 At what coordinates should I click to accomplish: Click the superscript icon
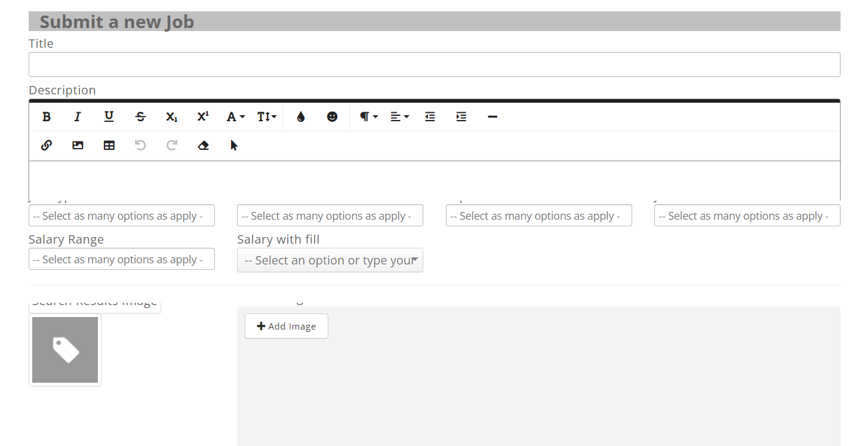click(203, 117)
